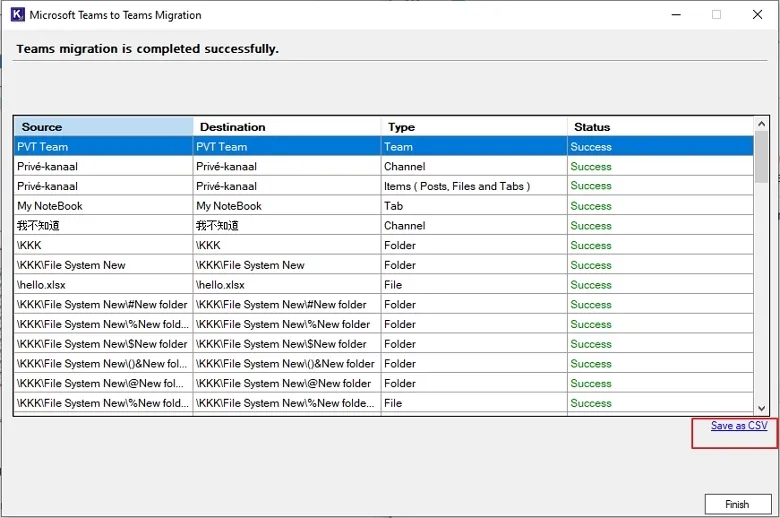Sort by the Status column header

point(661,127)
